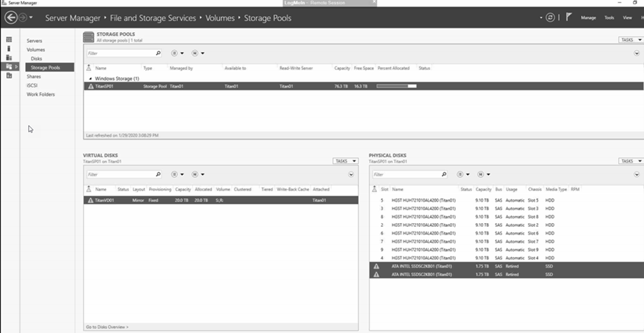The image size is (644, 333).
Task: Click the Go to Disks Overview link
Action: pos(107,327)
